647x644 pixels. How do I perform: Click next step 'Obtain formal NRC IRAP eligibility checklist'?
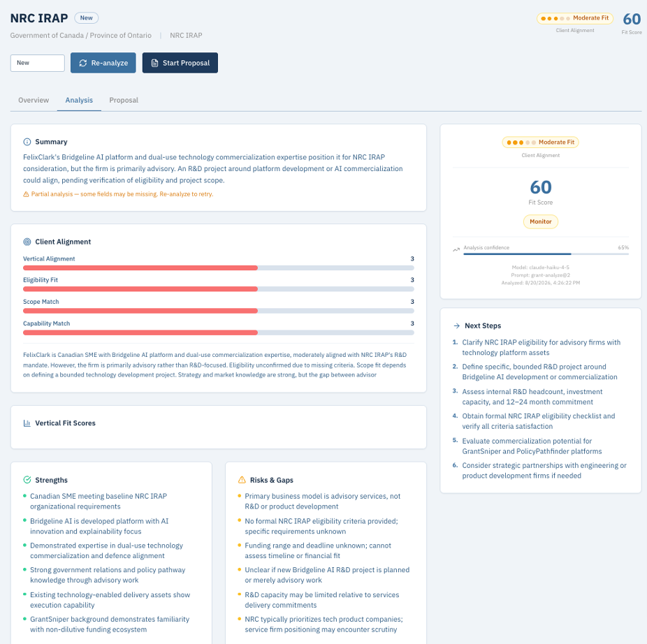click(539, 421)
